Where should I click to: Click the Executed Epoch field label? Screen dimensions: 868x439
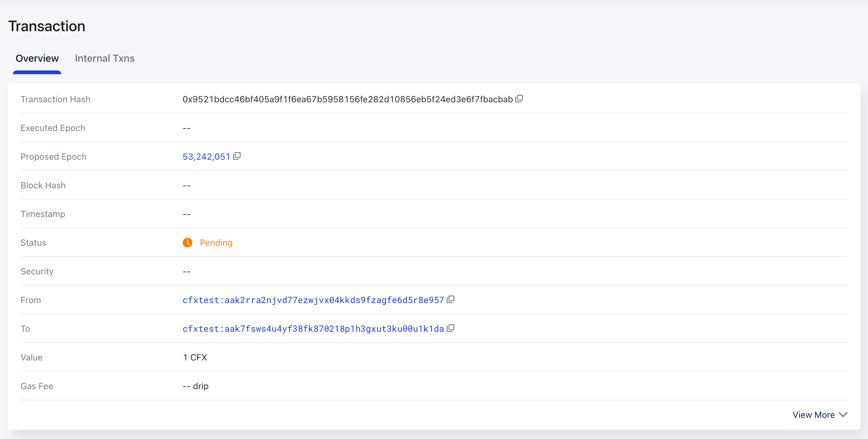(x=53, y=128)
